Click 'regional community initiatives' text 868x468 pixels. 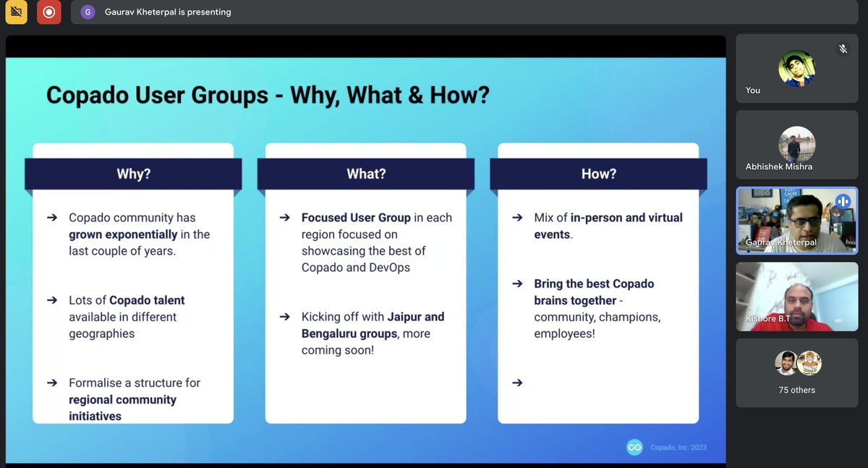point(122,408)
